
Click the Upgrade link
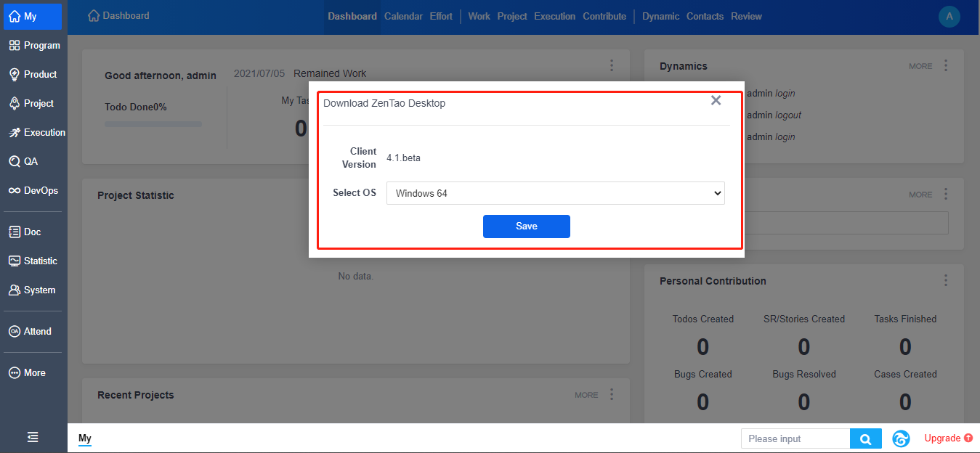click(948, 438)
